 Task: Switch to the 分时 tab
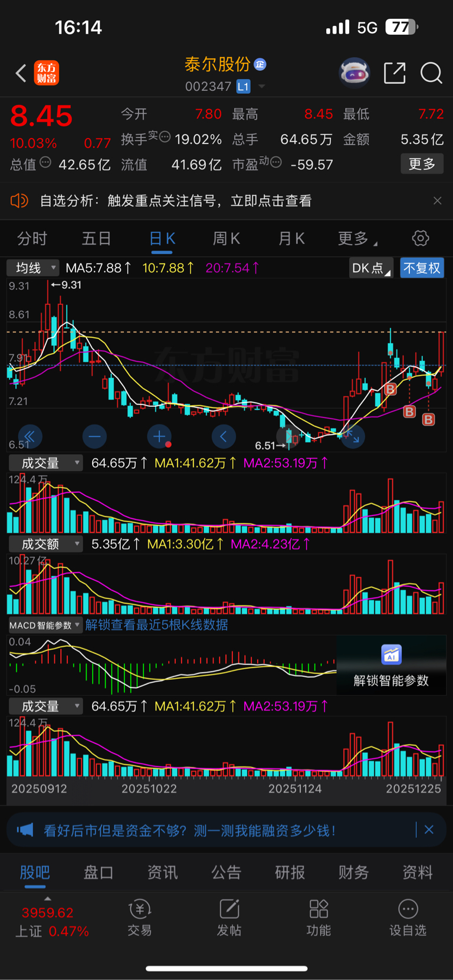(32, 239)
